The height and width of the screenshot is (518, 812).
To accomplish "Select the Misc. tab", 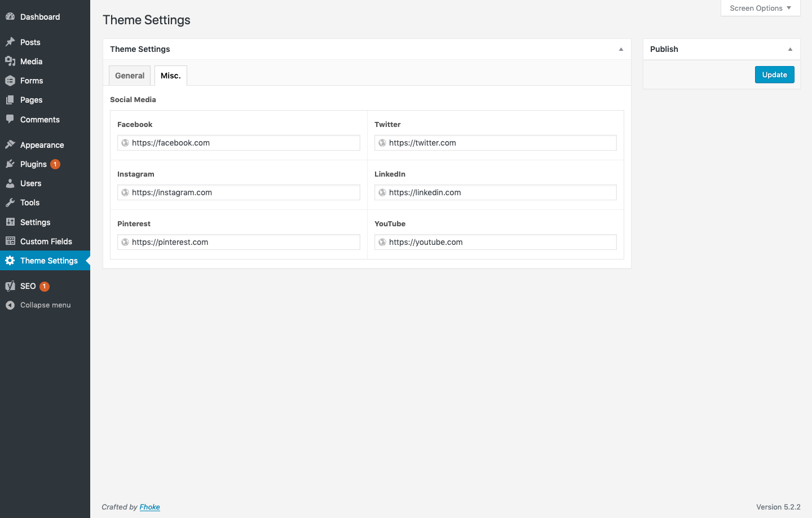I will pos(171,76).
